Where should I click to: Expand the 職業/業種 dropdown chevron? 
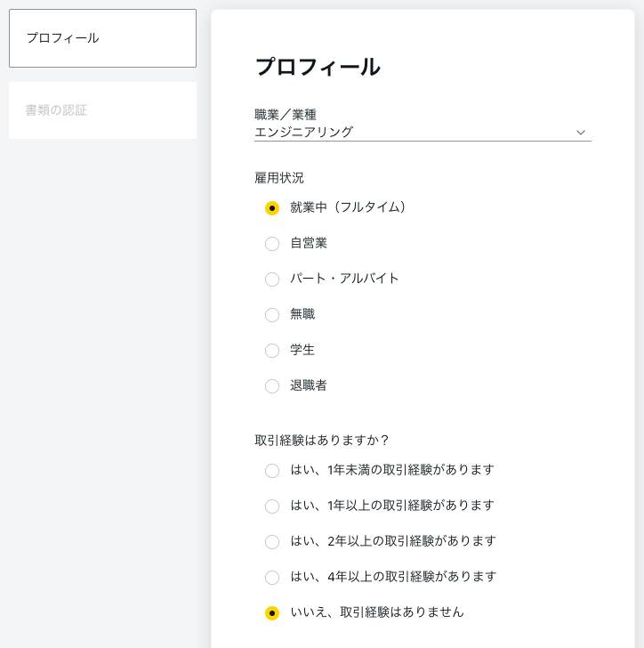tap(581, 133)
